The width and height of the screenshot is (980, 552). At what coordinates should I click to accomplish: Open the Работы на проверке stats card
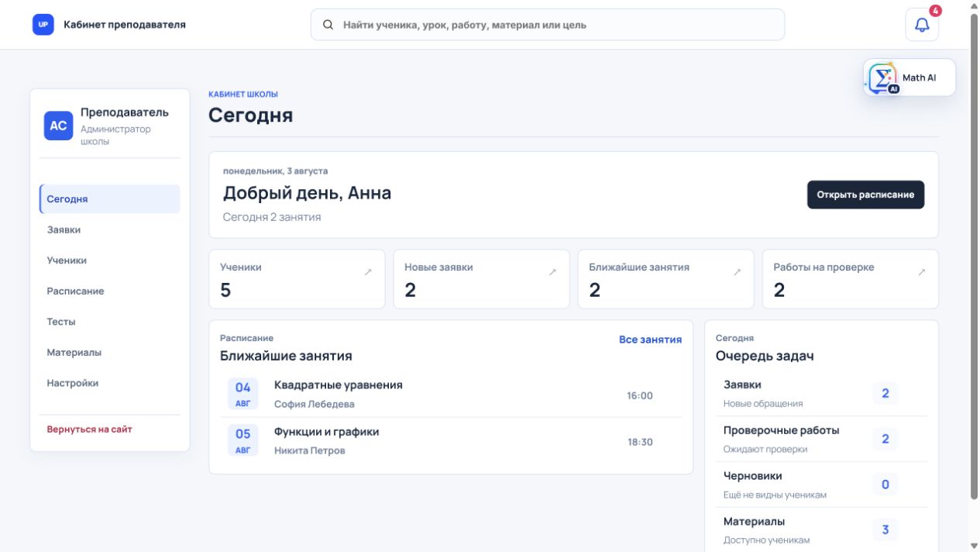(x=850, y=279)
